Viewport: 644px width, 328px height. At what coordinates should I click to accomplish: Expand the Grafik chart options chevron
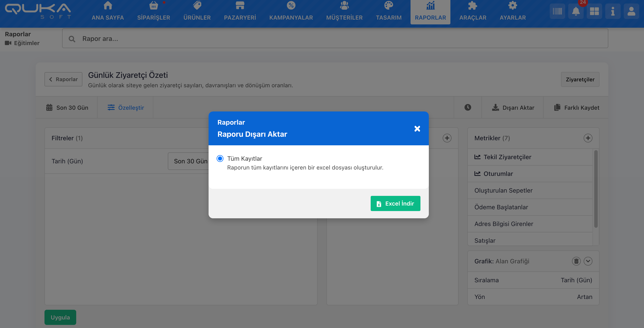click(x=588, y=261)
